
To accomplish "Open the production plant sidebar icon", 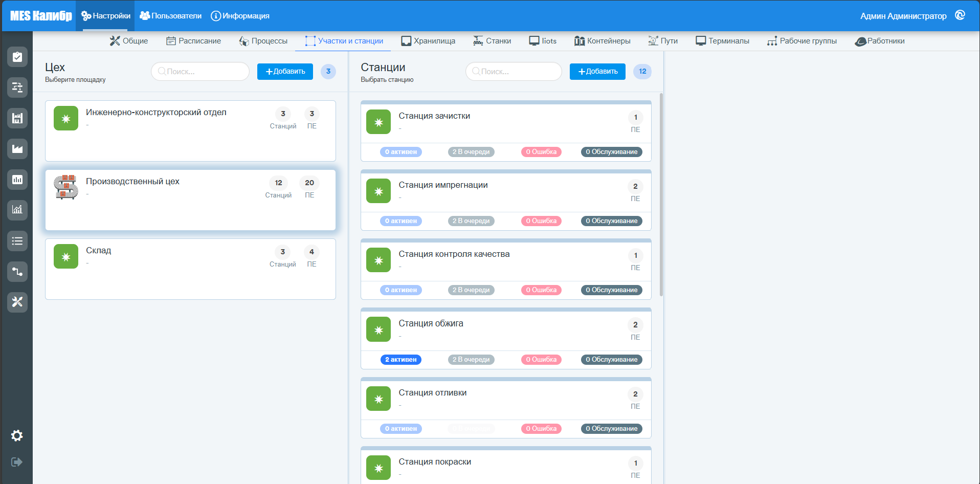I will (17, 149).
